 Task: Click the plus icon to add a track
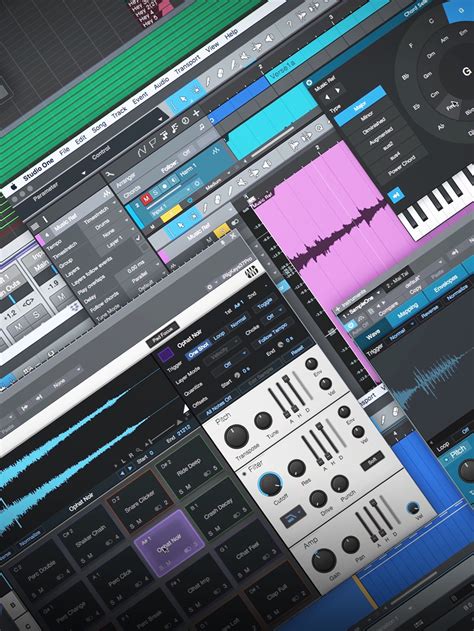pyautogui.click(x=196, y=114)
